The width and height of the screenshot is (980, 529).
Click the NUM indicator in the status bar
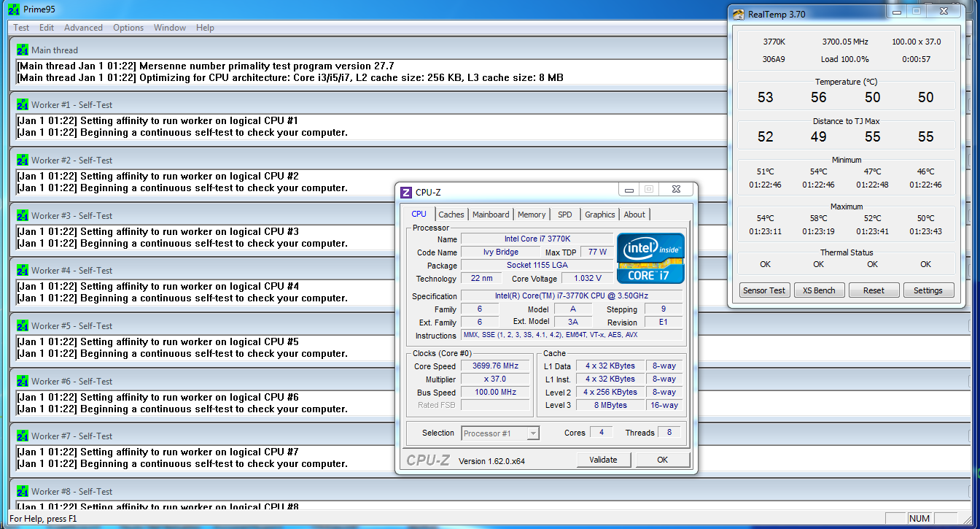(x=920, y=519)
